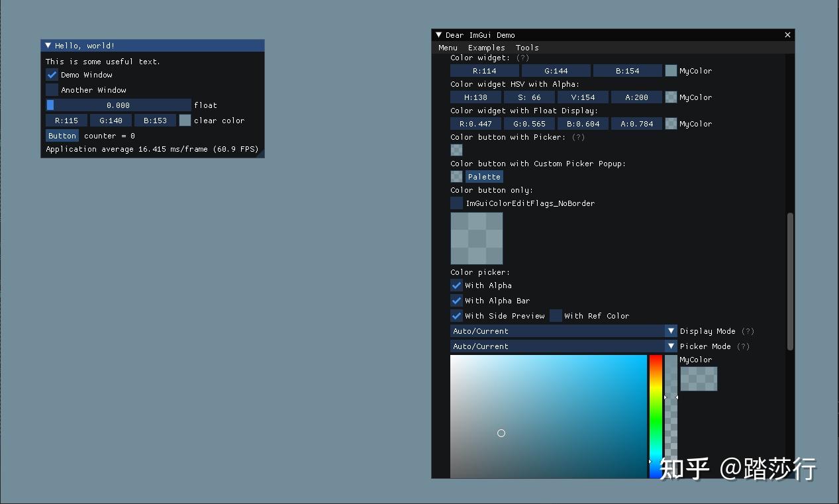This screenshot has height=504, width=839.
Task: Click the demo window scrollbar
Action: (790, 278)
